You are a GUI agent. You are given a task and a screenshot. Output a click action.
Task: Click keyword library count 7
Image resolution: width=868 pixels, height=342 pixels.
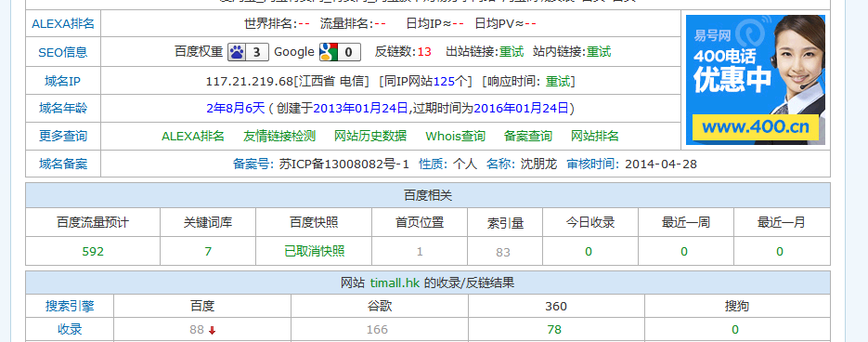pyautogui.click(x=208, y=252)
